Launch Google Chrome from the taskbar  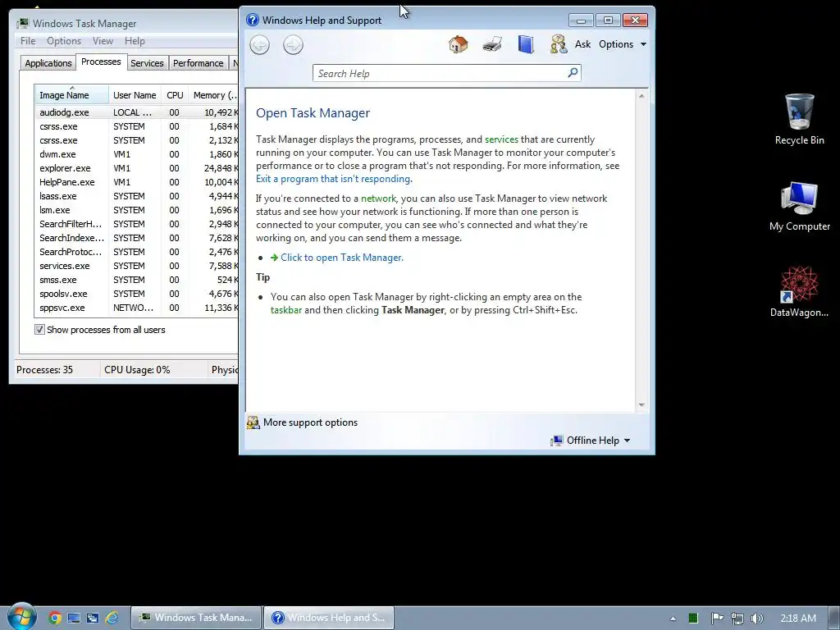click(x=55, y=618)
